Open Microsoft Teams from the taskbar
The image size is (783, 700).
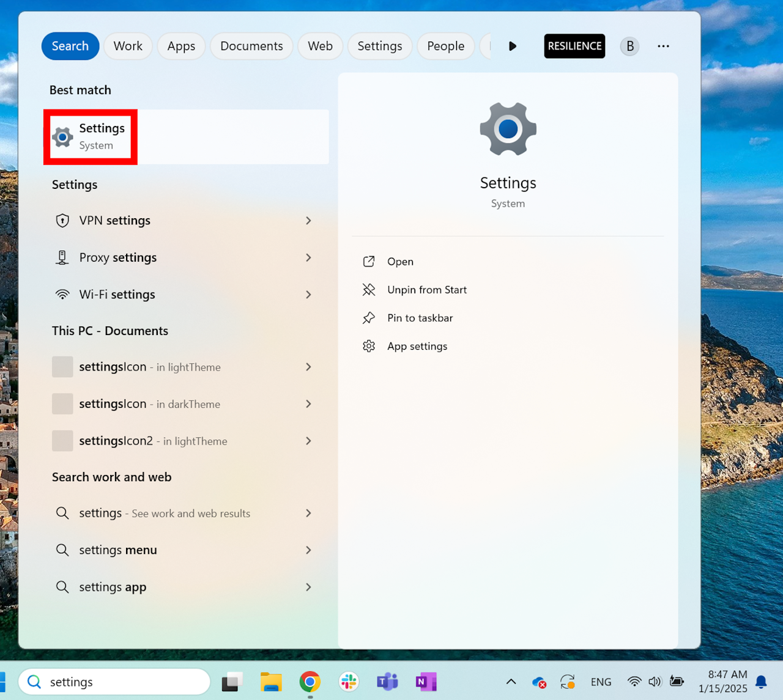pos(387,682)
